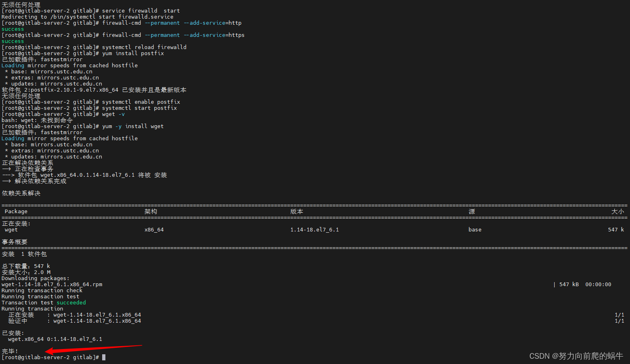Click the 'systemctl start postfix' command
This screenshot has width=630, height=364.
pyautogui.click(x=139, y=108)
